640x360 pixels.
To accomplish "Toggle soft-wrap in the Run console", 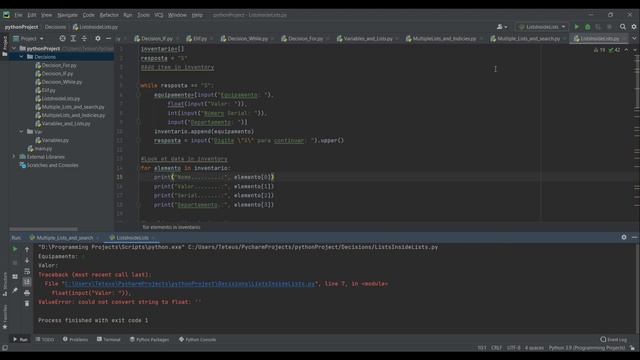I will 27,271.
